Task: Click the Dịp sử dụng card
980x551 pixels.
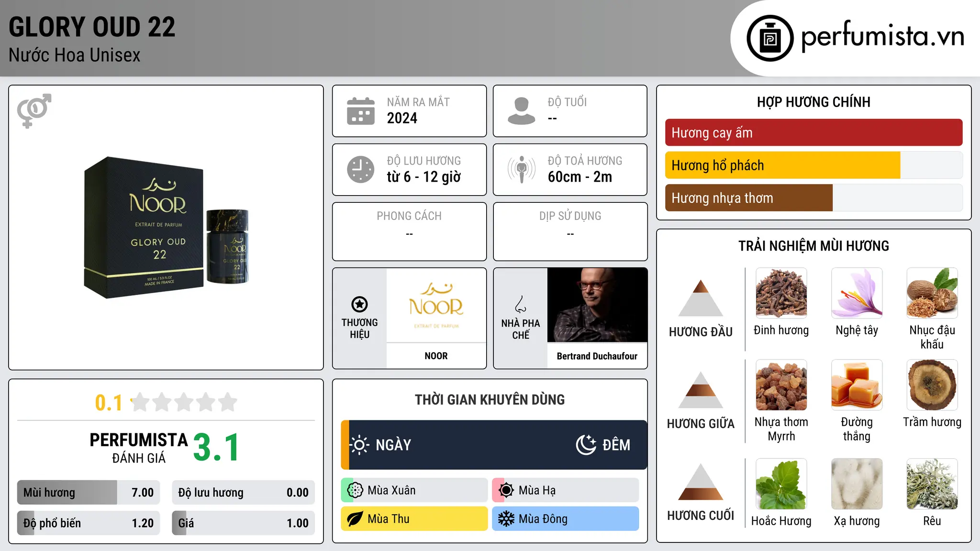Action: point(570,231)
